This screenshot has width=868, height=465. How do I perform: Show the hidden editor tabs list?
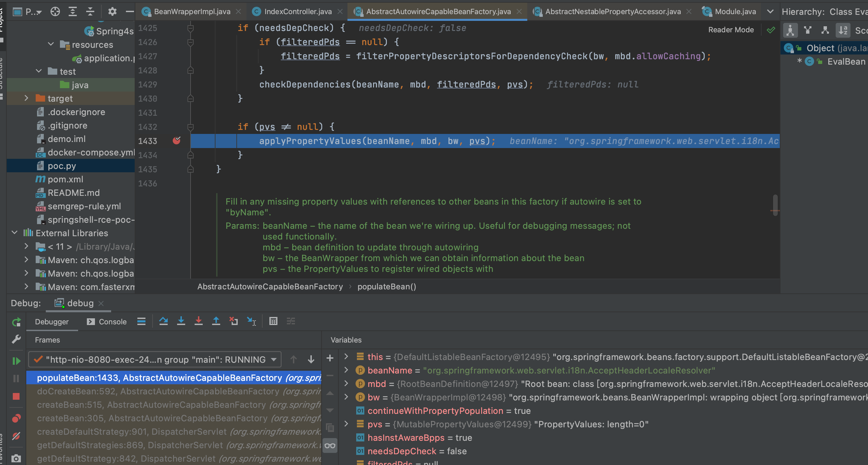[770, 12]
